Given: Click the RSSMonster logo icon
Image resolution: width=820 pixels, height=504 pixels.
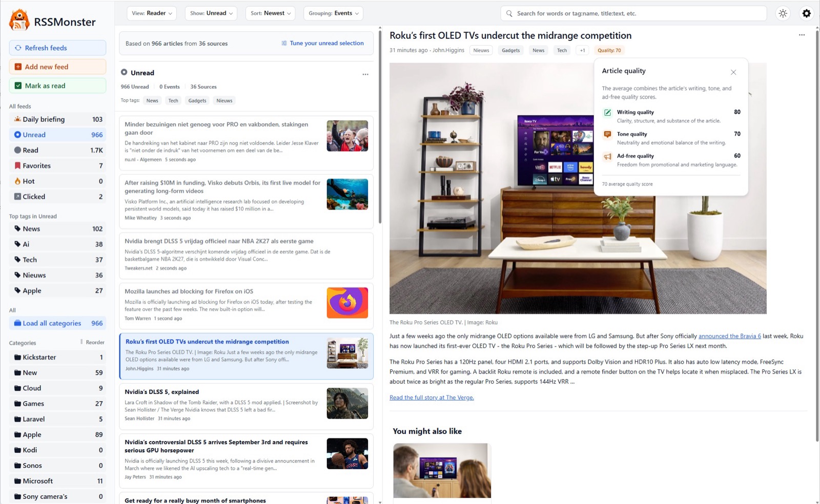Looking at the screenshot, I should coord(19,20).
